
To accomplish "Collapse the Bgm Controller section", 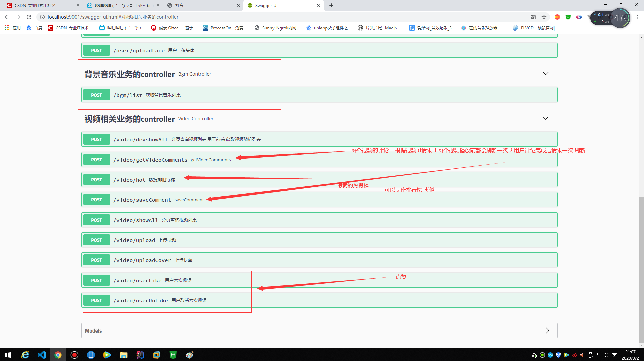I will point(546,74).
